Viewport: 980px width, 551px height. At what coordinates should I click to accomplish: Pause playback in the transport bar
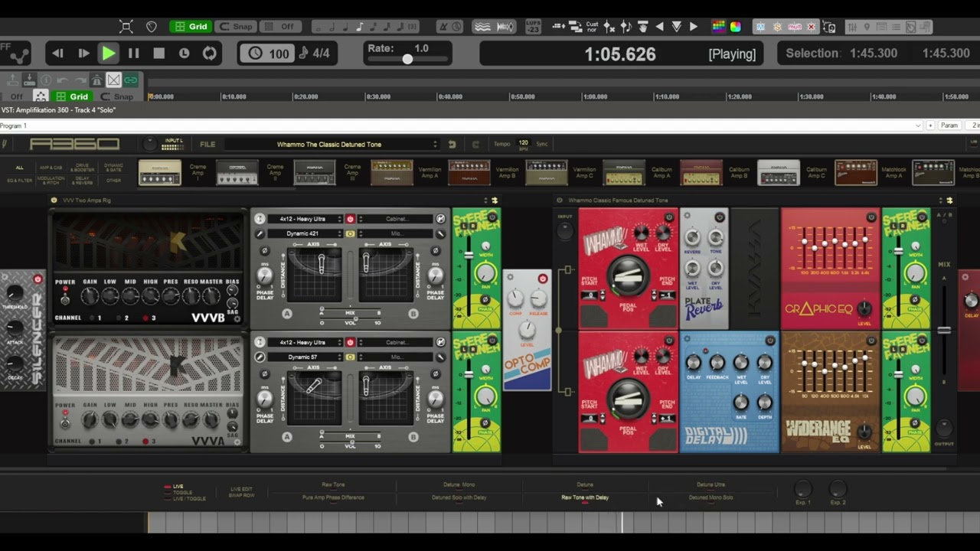pyautogui.click(x=133, y=54)
